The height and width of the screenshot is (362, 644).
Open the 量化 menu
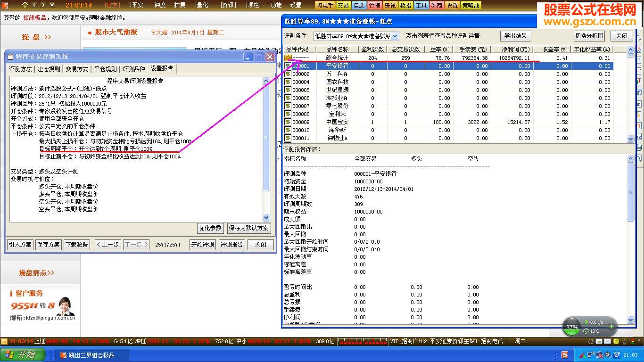pos(202,5)
